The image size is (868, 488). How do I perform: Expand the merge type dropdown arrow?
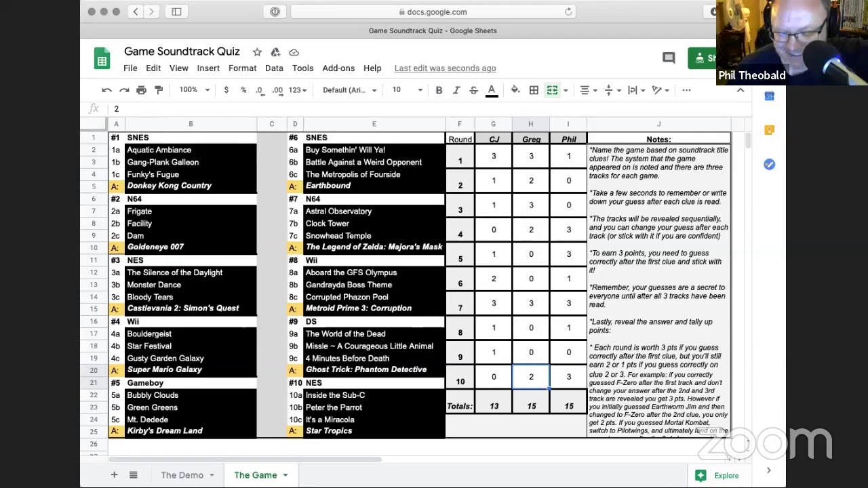tap(566, 90)
